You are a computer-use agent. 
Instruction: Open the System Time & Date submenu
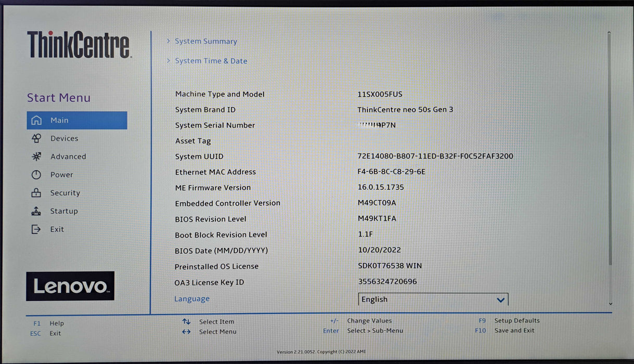tap(211, 61)
